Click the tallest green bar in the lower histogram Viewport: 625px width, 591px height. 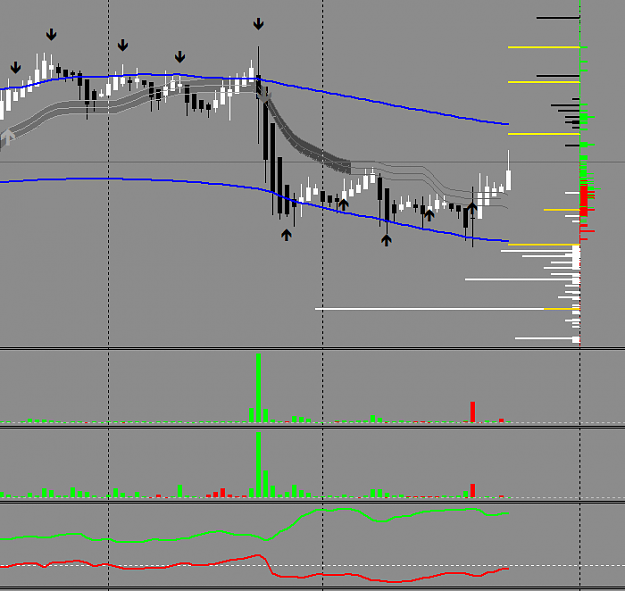click(258, 465)
